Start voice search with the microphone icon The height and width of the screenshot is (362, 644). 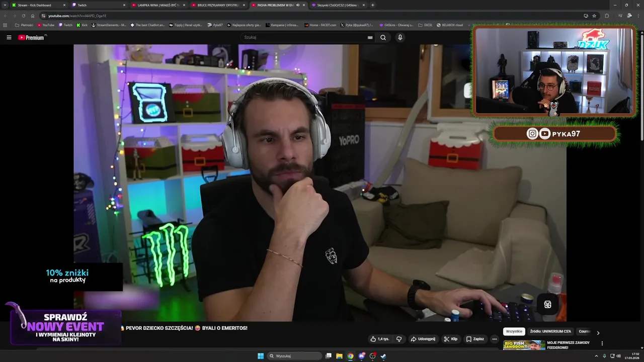(x=400, y=37)
